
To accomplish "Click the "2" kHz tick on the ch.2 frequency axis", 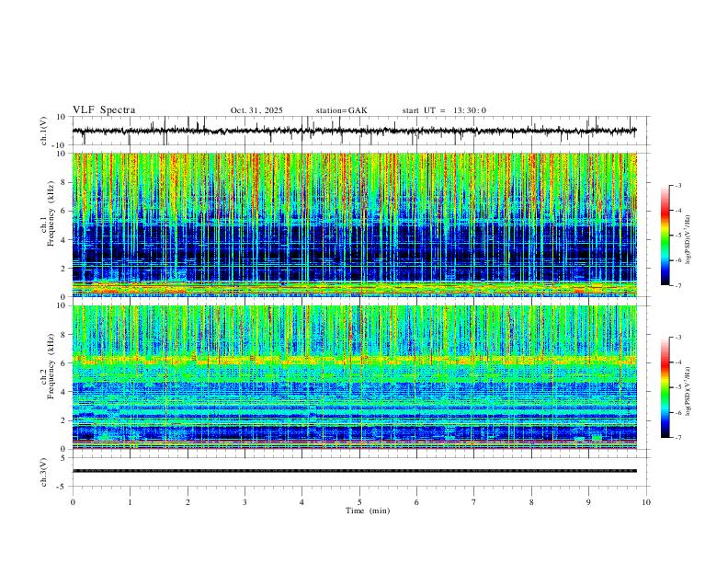I will [x=64, y=420].
